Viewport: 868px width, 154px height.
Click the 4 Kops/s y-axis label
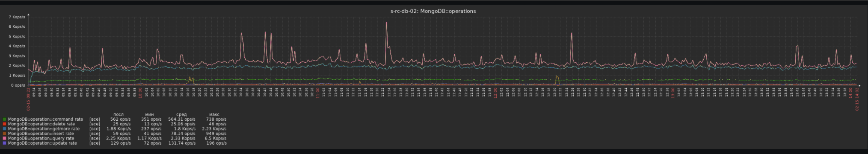click(x=17, y=46)
